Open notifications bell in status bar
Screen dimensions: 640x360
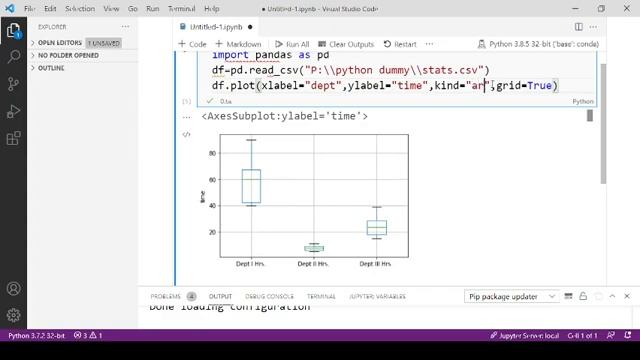click(628, 336)
